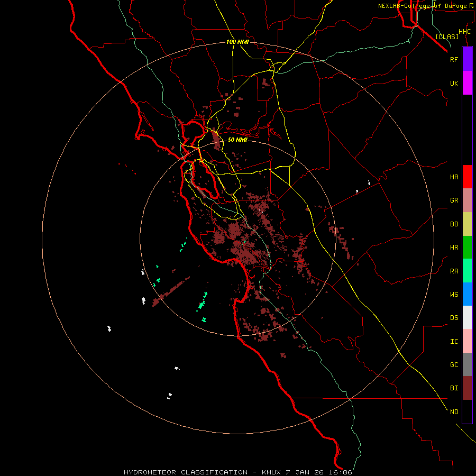476x476 pixels.
Task: Click the UK magenta legend swatch
Action: pos(467,83)
